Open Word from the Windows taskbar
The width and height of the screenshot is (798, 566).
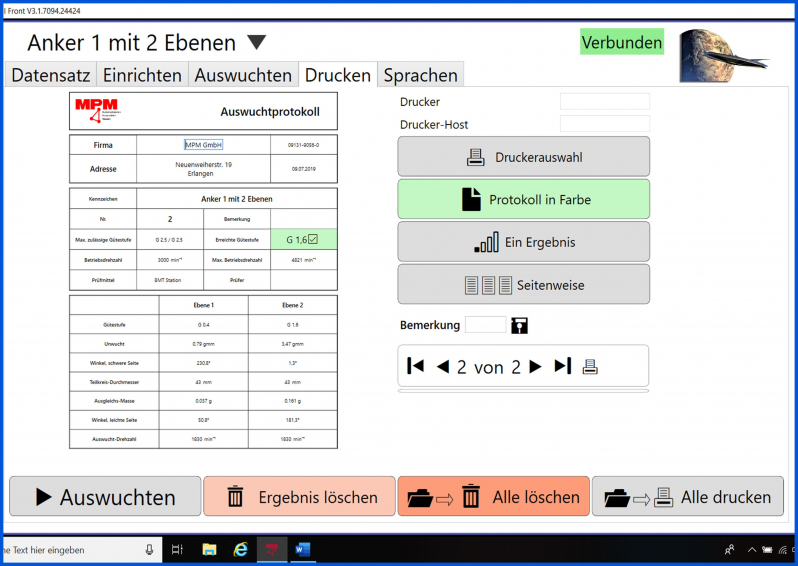(x=302, y=549)
